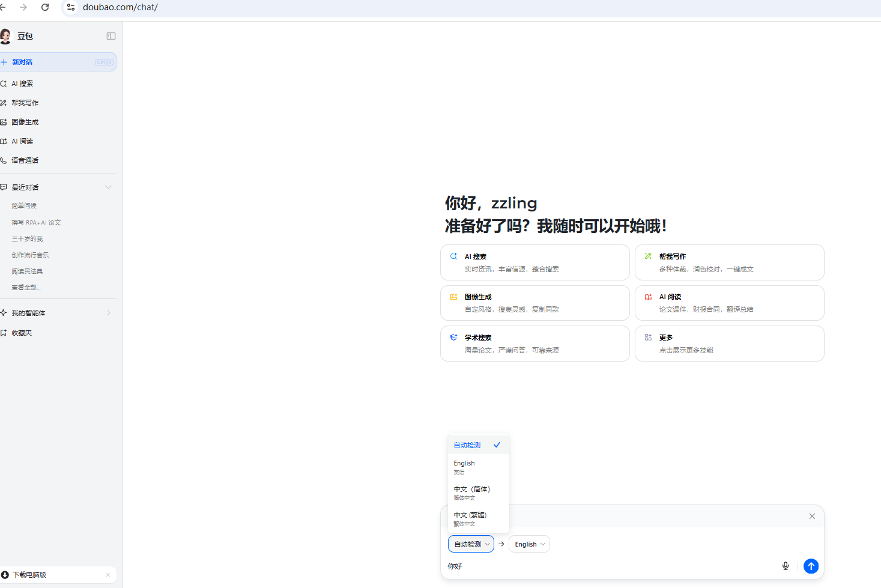Select 自动检测 in language list
The image size is (881, 588).
coord(478,445)
